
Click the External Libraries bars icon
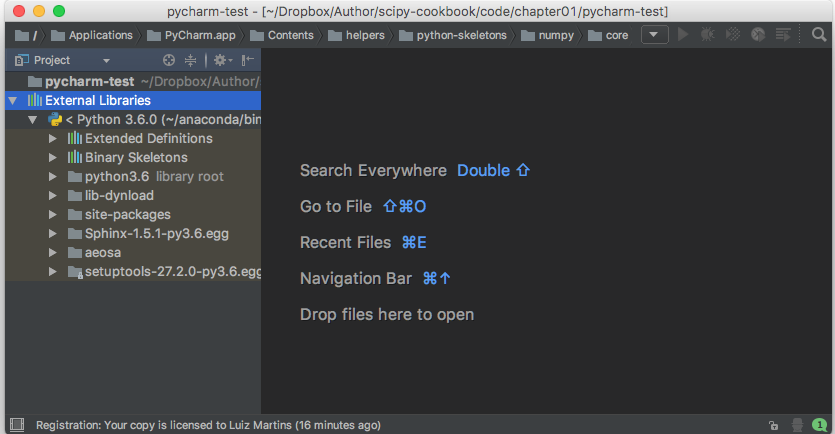pyautogui.click(x=35, y=100)
